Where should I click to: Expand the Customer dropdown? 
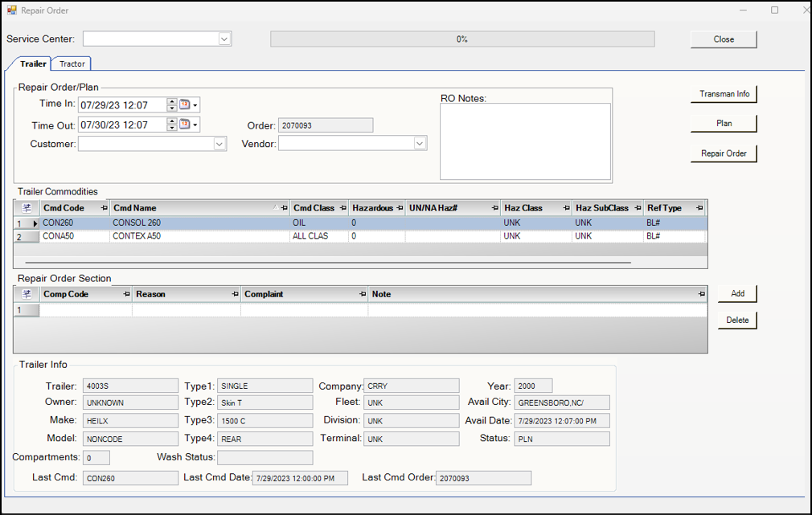tap(220, 144)
